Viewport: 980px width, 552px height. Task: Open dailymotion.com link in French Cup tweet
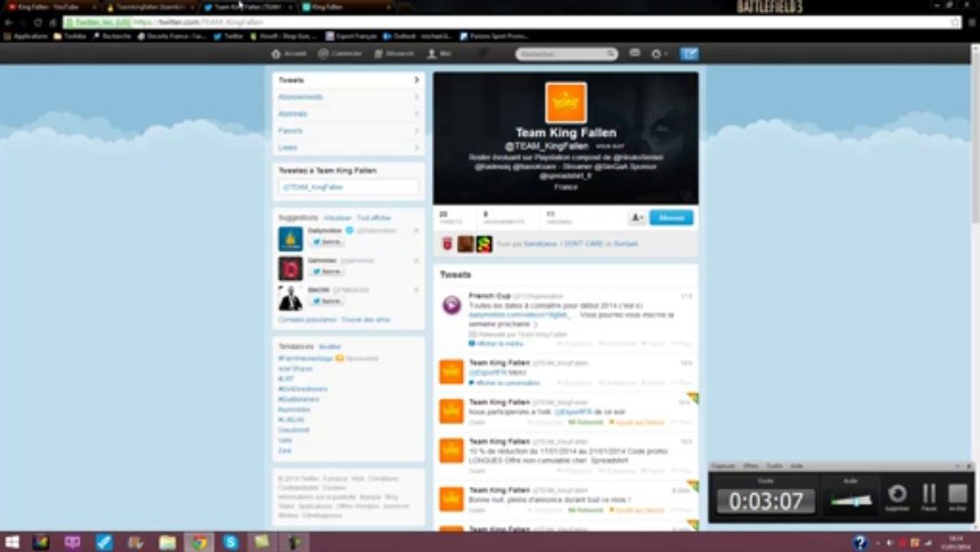pyautogui.click(x=520, y=315)
